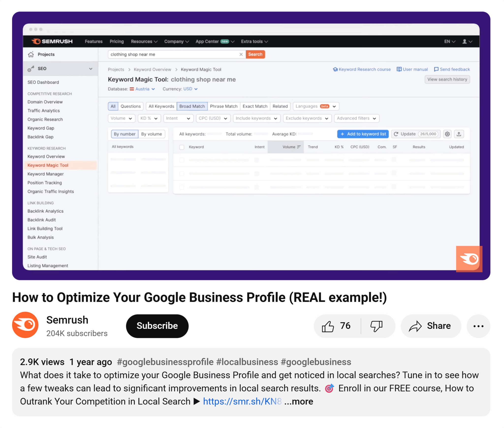The height and width of the screenshot is (428, 504).
Task: Open Position Tracking in sidebar
Action: click(x=45, y=183)
